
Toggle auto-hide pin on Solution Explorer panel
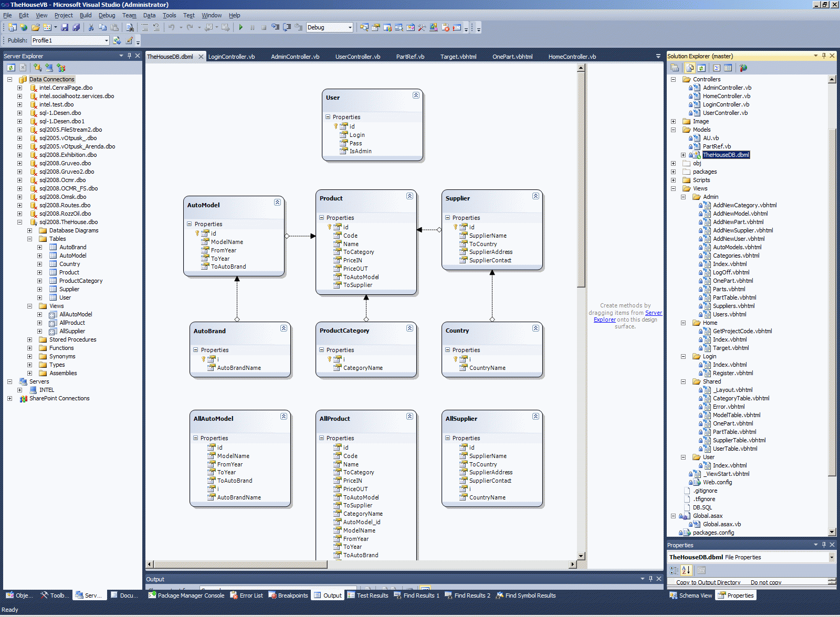click(824, 56)
